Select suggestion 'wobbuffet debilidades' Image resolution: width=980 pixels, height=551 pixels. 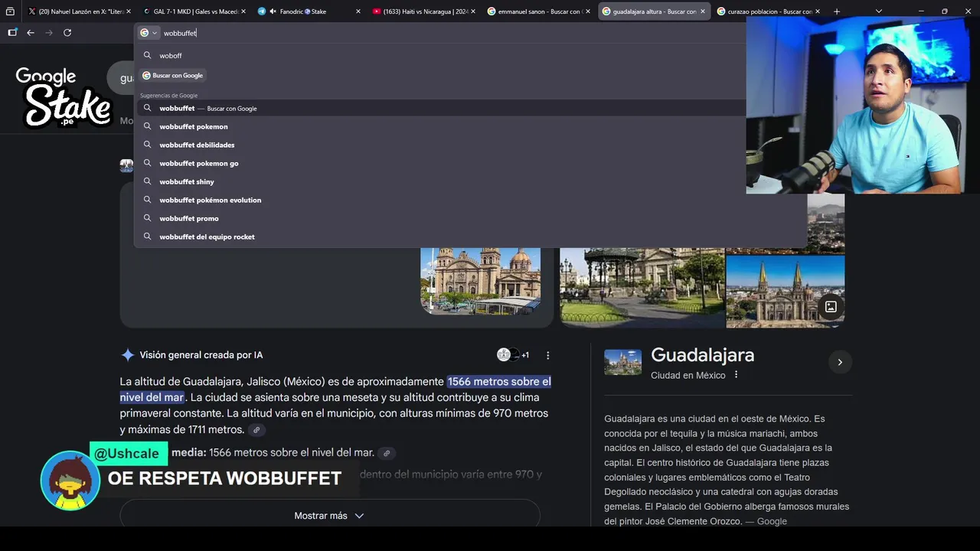[440, 145]
